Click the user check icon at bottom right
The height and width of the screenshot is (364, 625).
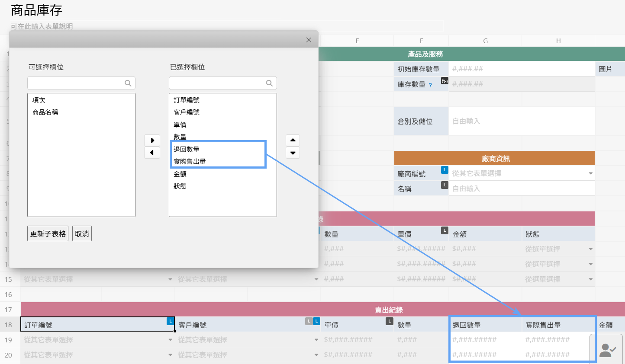click(607, 350)
